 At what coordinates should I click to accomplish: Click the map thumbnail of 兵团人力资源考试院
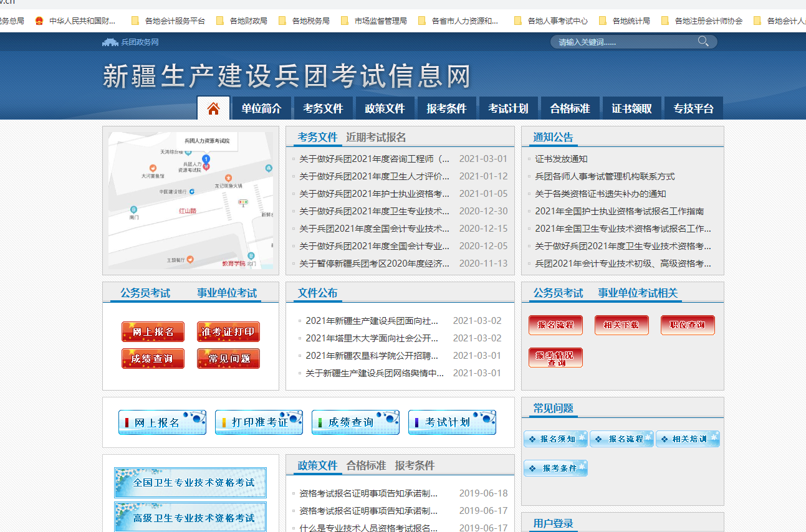pos(191,201)
